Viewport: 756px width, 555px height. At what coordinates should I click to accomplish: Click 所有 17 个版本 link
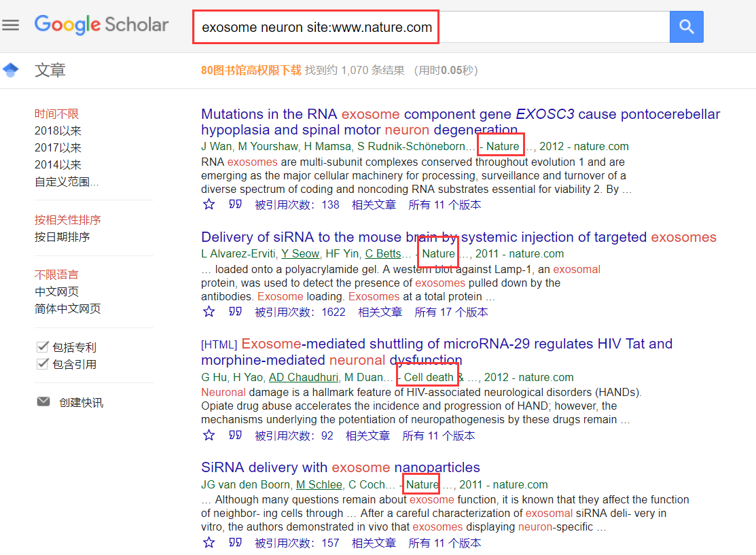click(x=451, y=312)
